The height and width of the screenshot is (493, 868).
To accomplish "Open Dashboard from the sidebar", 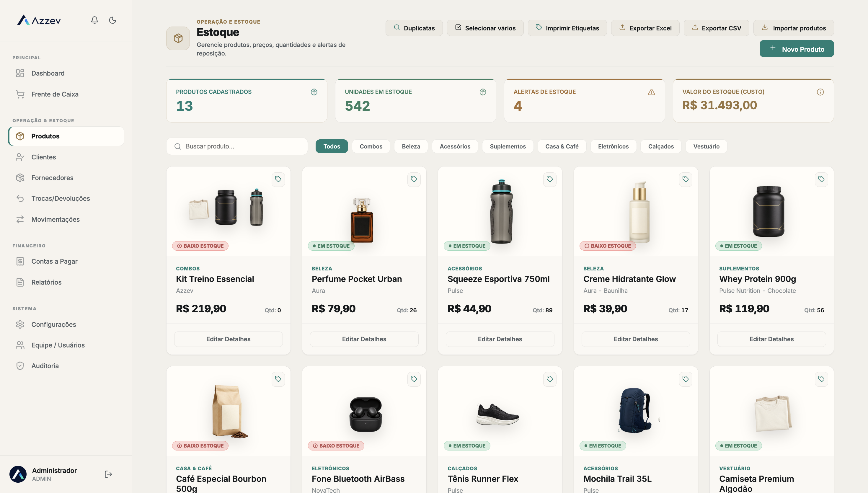I will (66, 73).
